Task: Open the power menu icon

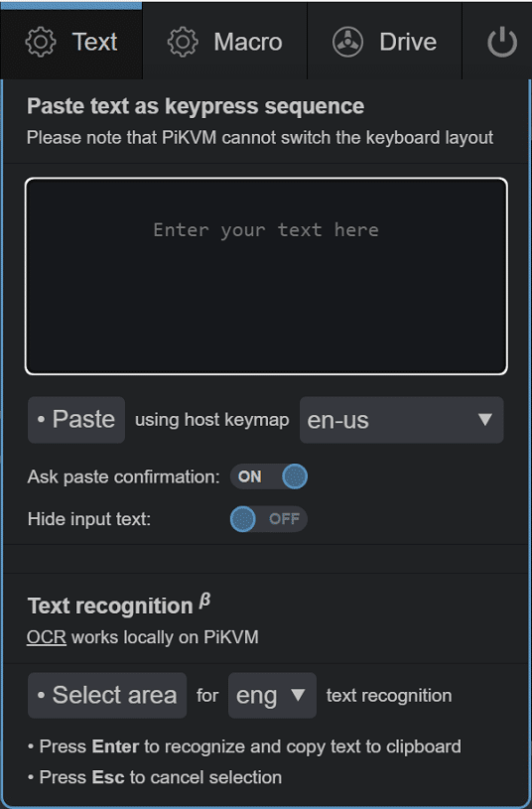Action: 501,42
